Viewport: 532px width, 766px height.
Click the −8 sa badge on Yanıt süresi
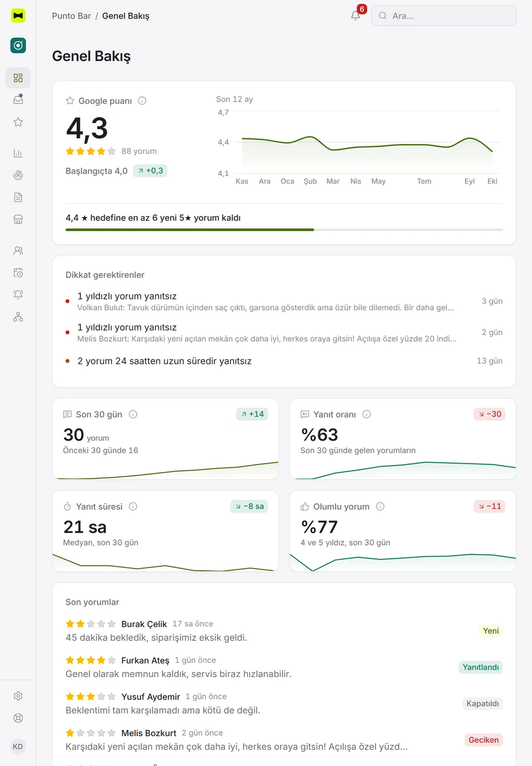pyautogui.click(x=249, y=506)
